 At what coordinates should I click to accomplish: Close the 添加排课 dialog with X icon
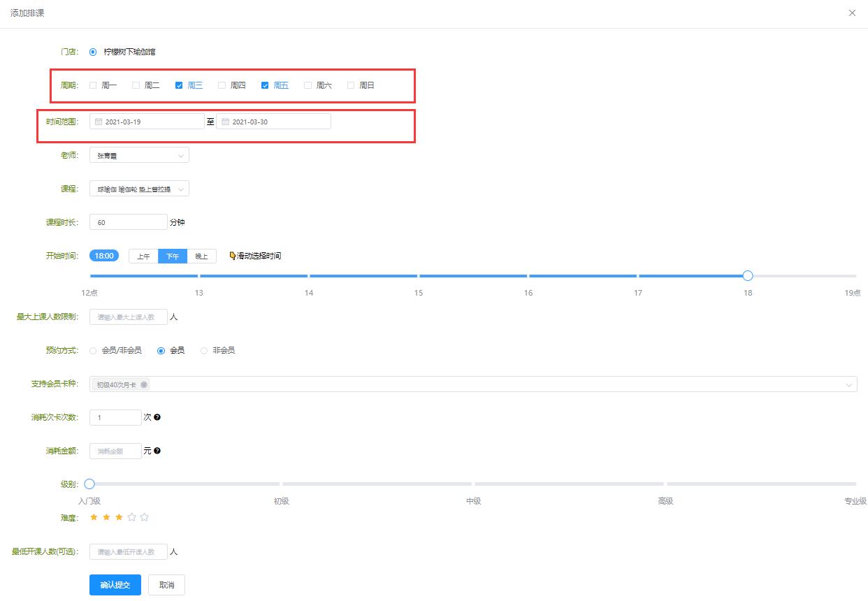(x=852, y=13)
